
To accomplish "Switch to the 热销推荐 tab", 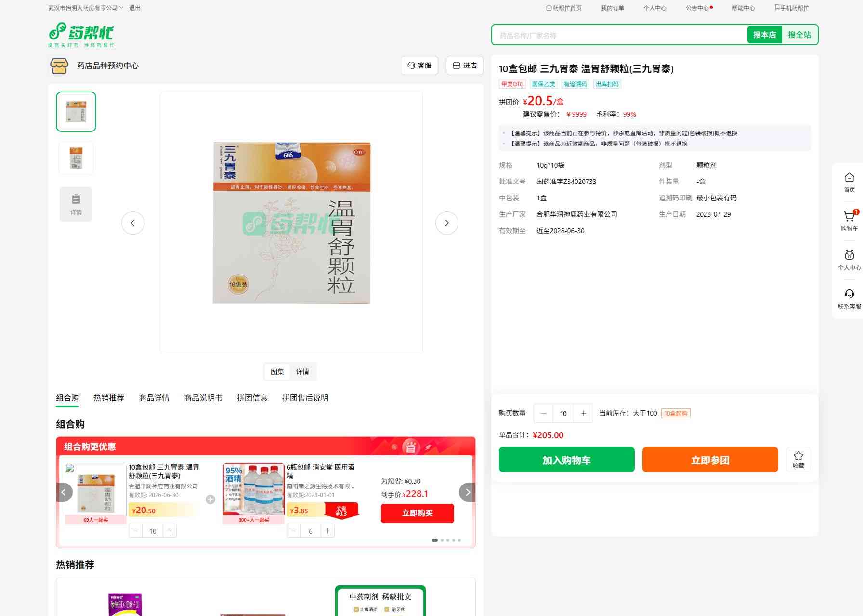I will pyautogui.click(x=108, y=398).
